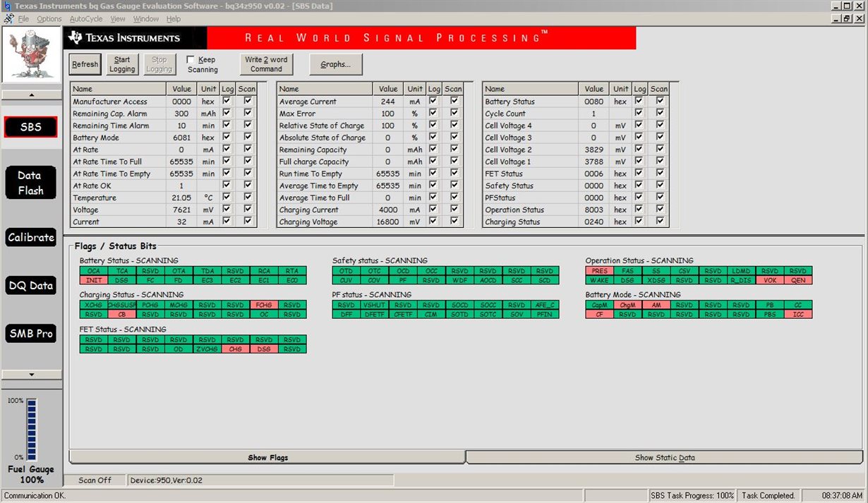The width and height of the screenshot is (868, 503).
Task: Click the Write 2 word Command button
Action: pos(266,64)
